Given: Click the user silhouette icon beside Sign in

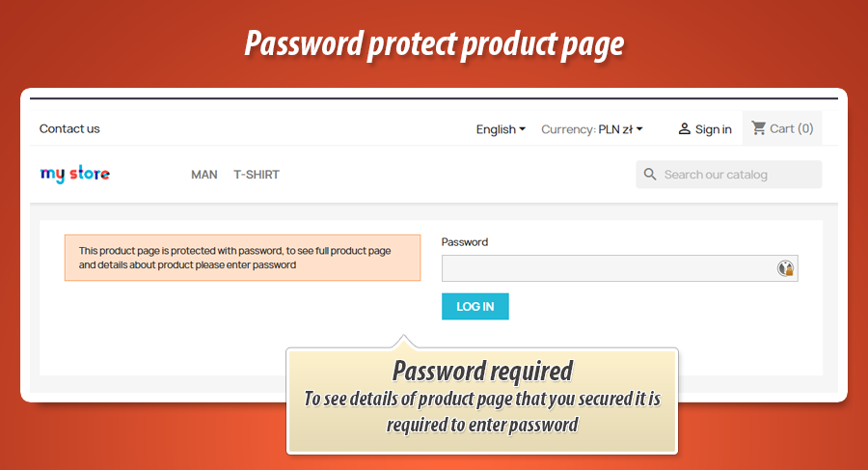Looking at the screenshot, I should (x=684, y=128).
